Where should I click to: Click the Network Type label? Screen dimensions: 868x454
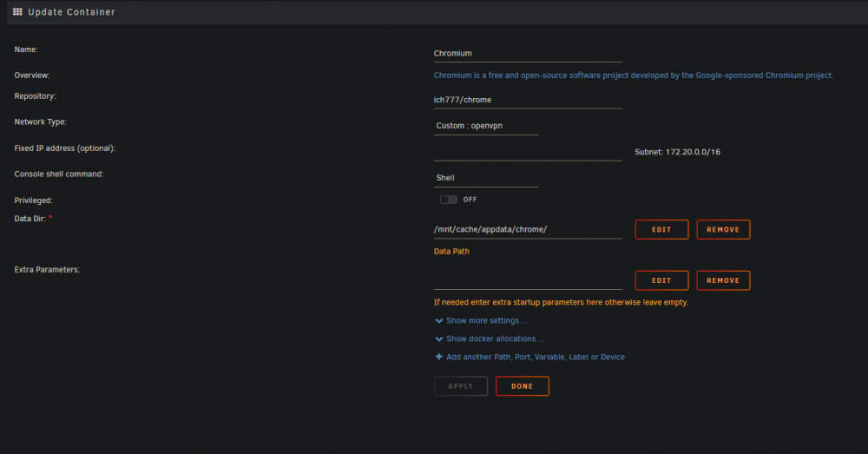pyautogui.click(x=41, y=122)
